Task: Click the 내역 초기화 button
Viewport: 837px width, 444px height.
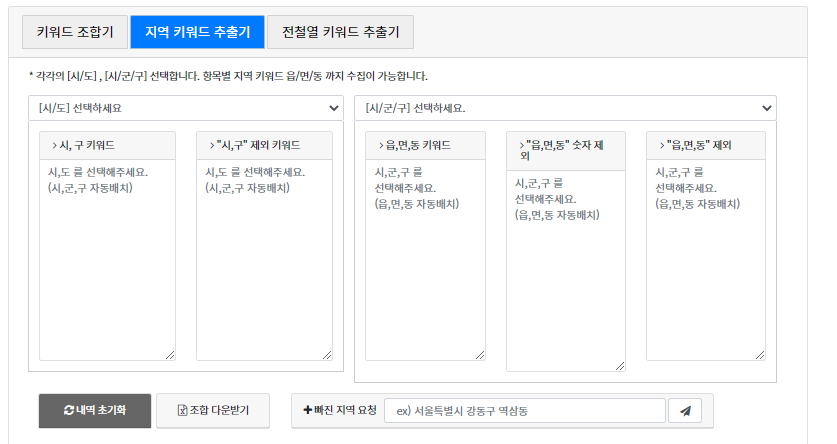Action: tap(95, 410)
